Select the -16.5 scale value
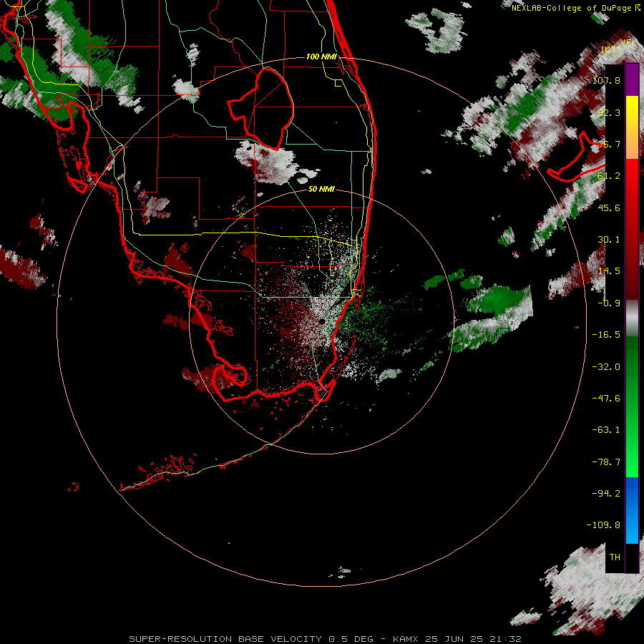644x644 pixels. [607, 335]
